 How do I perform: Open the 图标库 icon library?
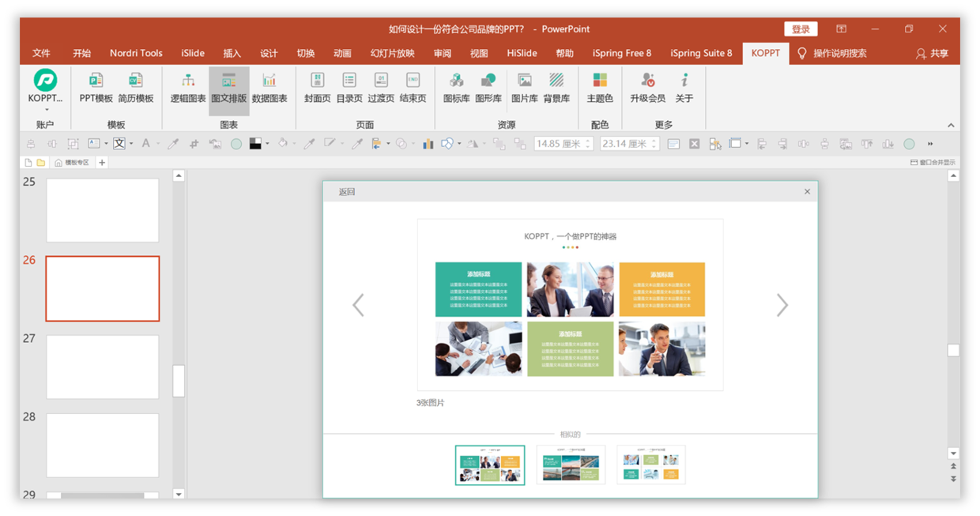click(456, 87)
